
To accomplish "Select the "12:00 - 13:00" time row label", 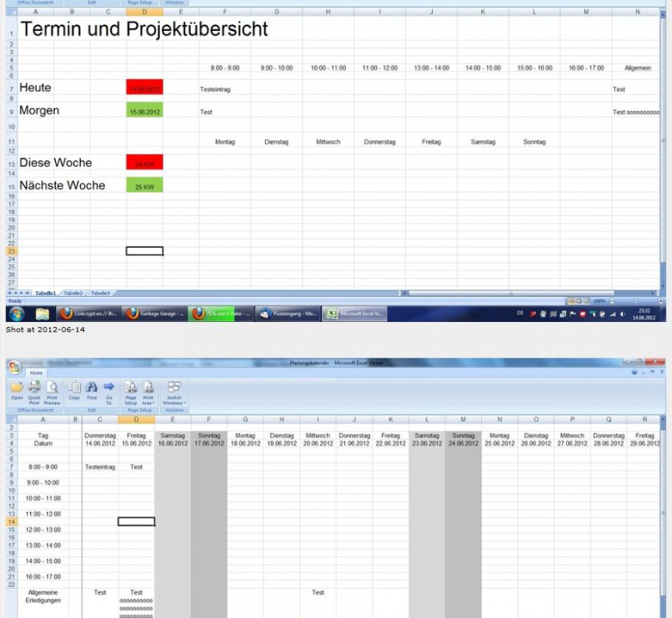I will click(x=43, y=530).
